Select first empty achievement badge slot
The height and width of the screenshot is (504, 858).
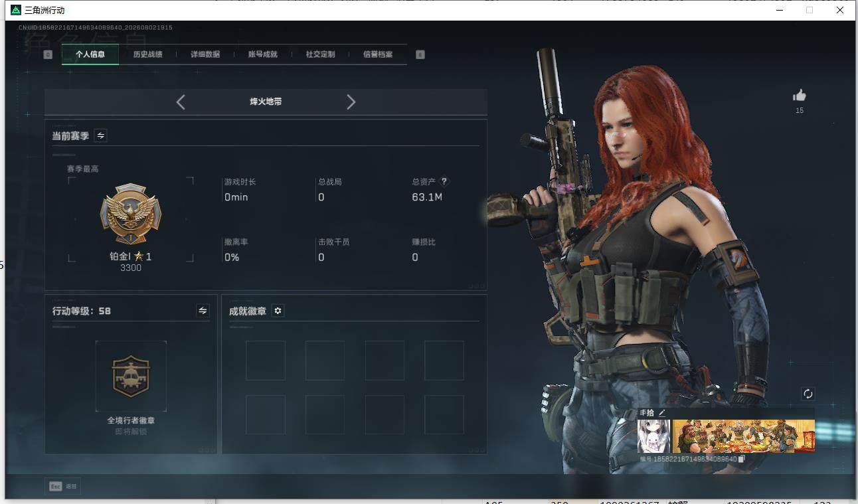pos(266,361)
